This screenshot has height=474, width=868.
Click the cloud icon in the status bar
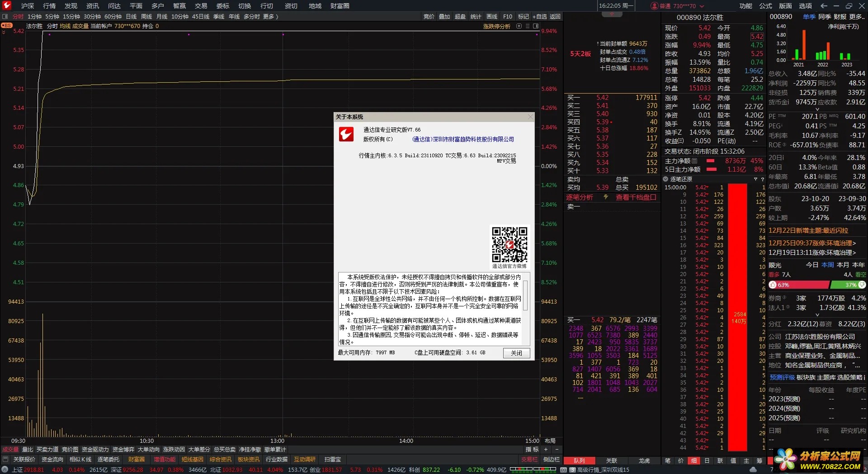753,470
